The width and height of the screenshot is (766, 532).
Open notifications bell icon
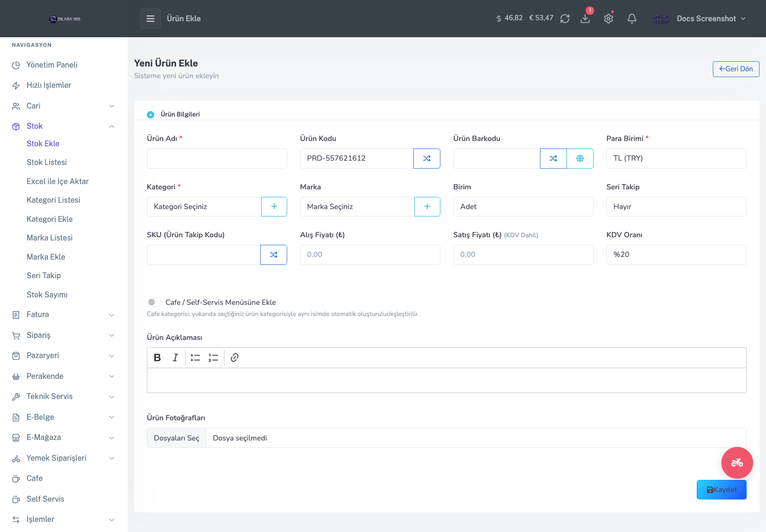coord(632,19)
